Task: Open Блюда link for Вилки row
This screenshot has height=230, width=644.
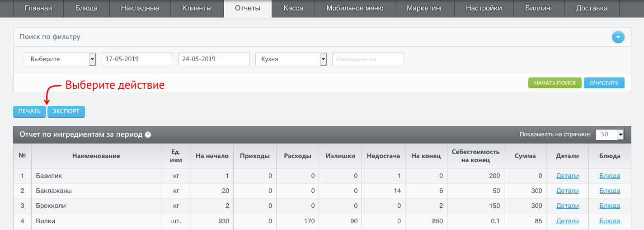Action: tap(610, 221)
